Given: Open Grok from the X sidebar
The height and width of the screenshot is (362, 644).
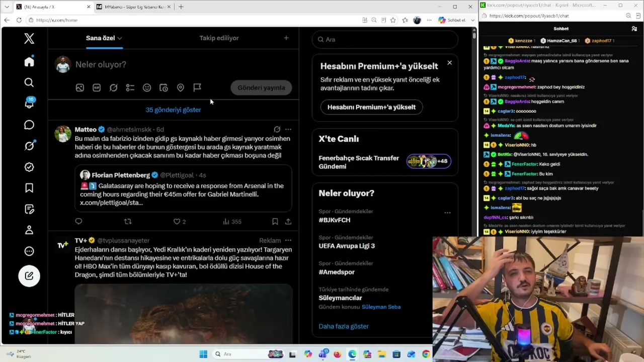Looking at the screenshot, I should 29,146.
